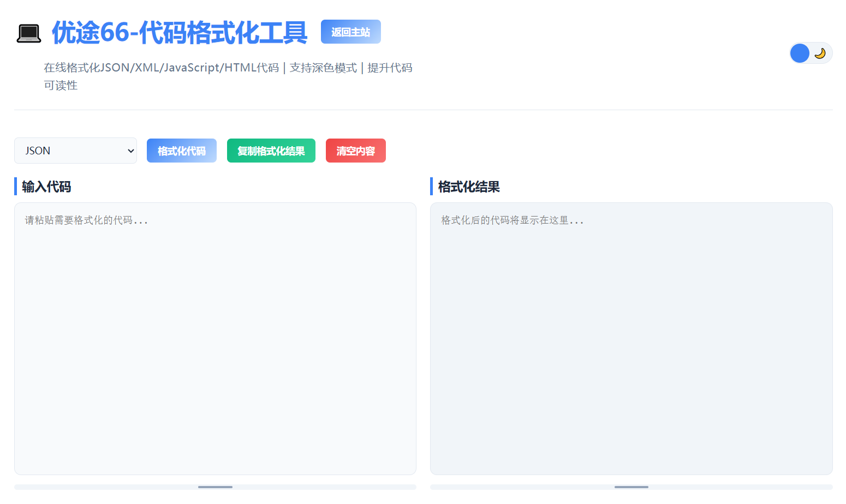The width and height of the screenshot is (846, 504).
Task: Click the 格式化结果 output area
Action: (x=631, y=339)
